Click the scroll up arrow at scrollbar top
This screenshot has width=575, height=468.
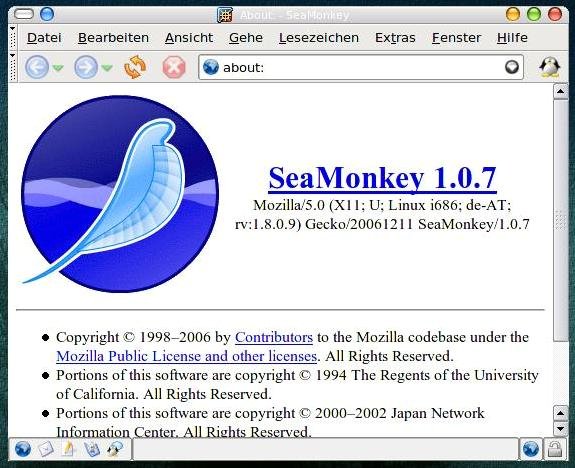pyautogui.click(x=560, y=91)
